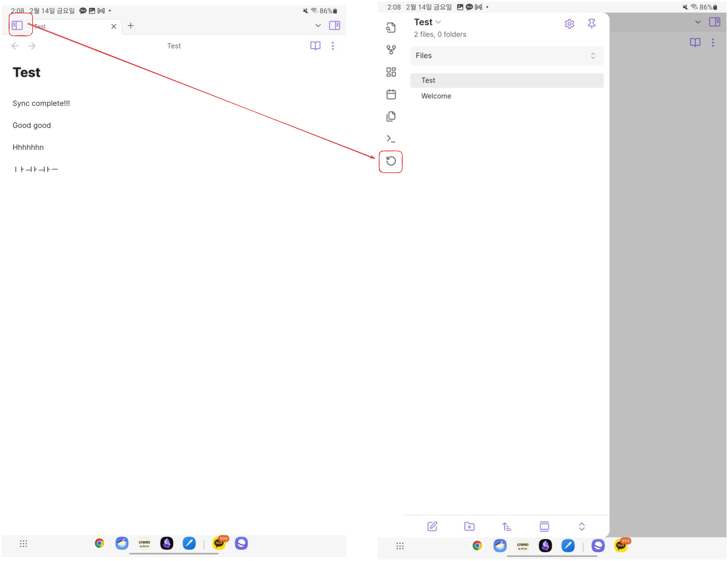Screen dimensions: 728x561
Task: Switch to reading view in left screenshot
Action: [x=315, y=46]
